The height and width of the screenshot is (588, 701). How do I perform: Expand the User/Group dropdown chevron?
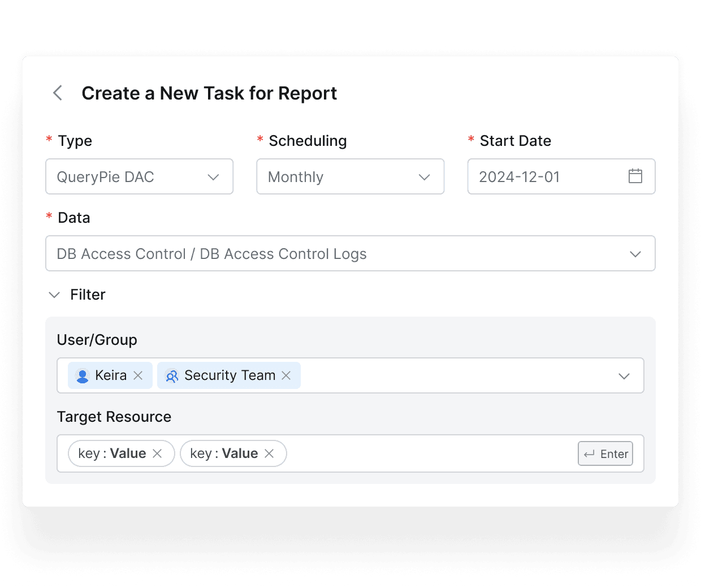coord(624,376)
